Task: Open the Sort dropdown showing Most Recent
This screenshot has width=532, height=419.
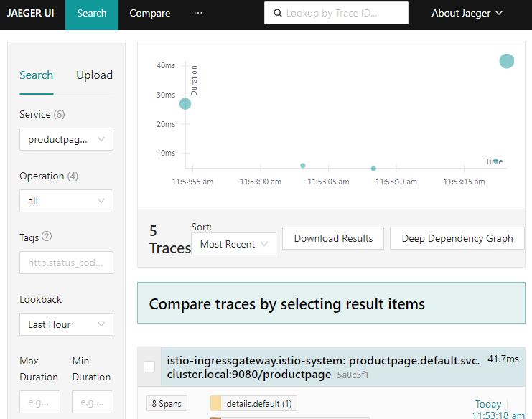Action: coord(233,244)
